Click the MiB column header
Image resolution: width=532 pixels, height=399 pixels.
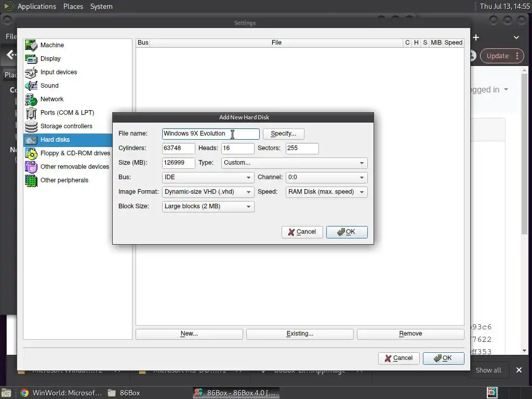[436, 43]
